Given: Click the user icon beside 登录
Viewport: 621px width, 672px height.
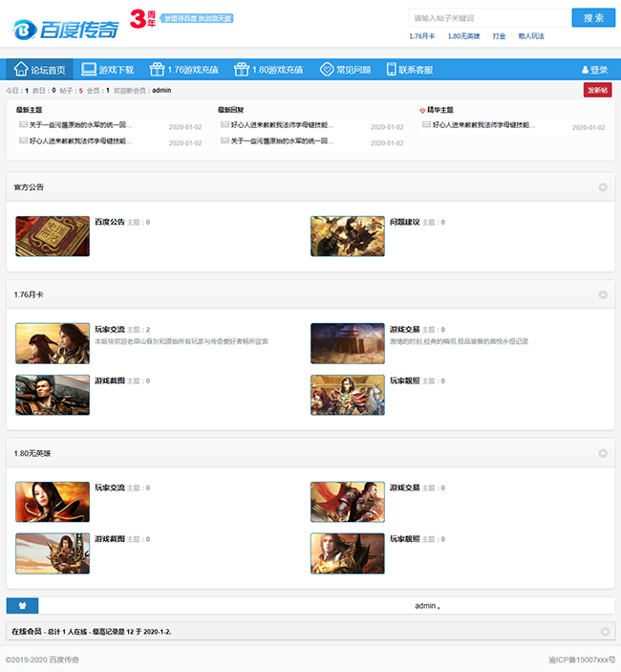Looking at the screenshot, I should [585, 70].
